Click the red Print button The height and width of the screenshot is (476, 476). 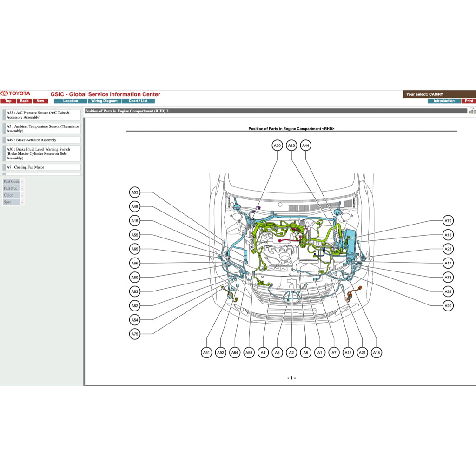coord(469,101)
